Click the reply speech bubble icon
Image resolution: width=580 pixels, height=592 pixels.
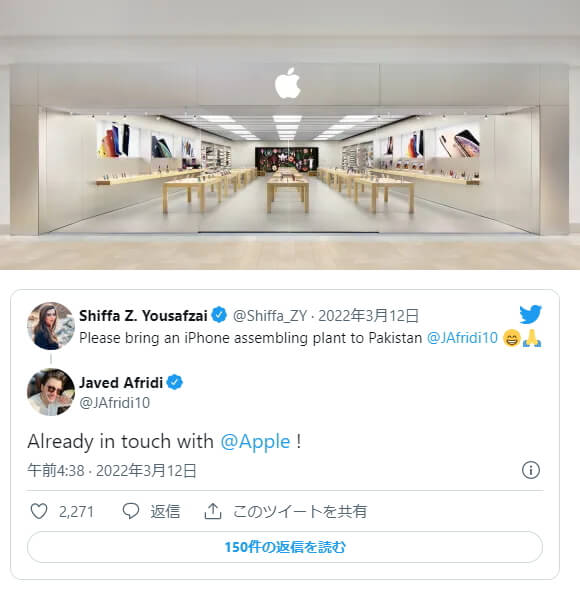(131, 512)
